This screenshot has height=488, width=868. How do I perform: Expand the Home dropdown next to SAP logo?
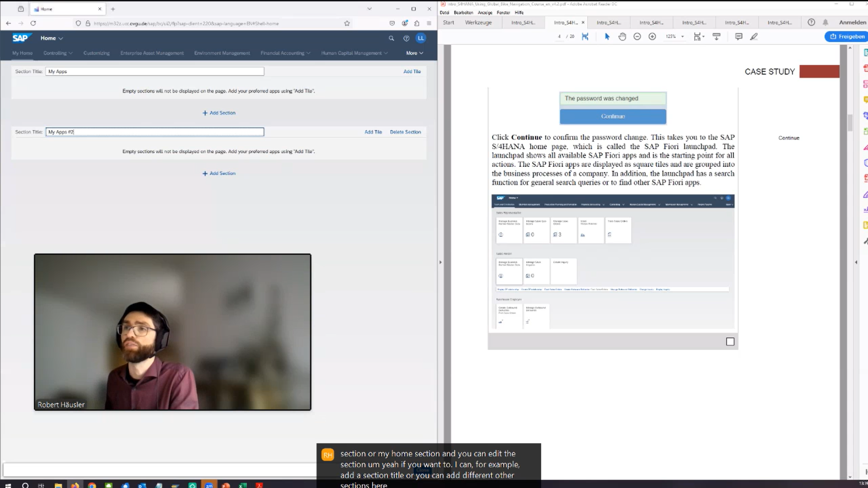52,38
